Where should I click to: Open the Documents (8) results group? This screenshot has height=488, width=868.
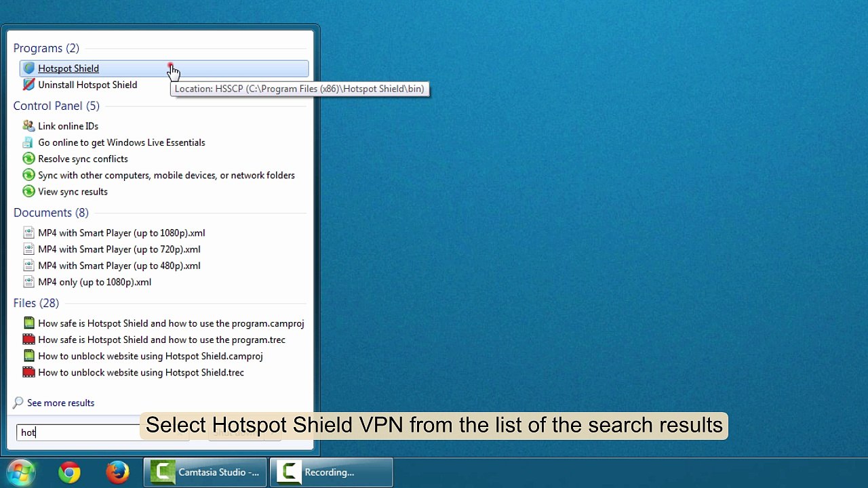tap(51, 213)
